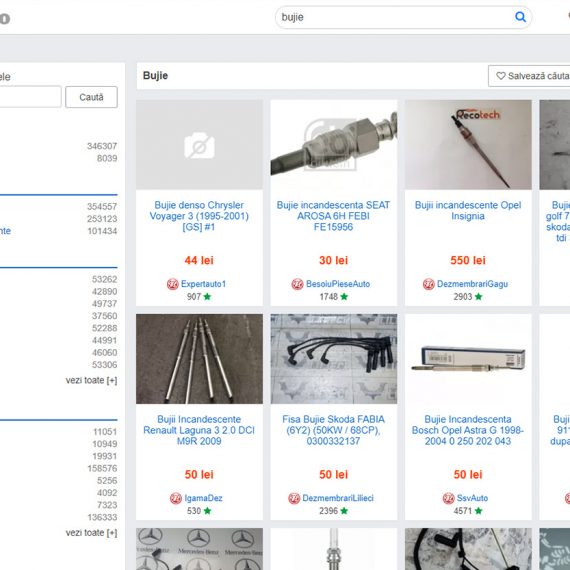Expand the upper vezi toate [+] list

pyautogui.click(x=91, y=380)
